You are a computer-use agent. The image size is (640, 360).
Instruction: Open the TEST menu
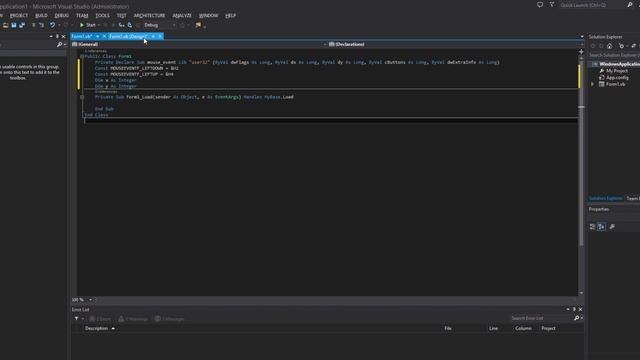click(122, 16)
